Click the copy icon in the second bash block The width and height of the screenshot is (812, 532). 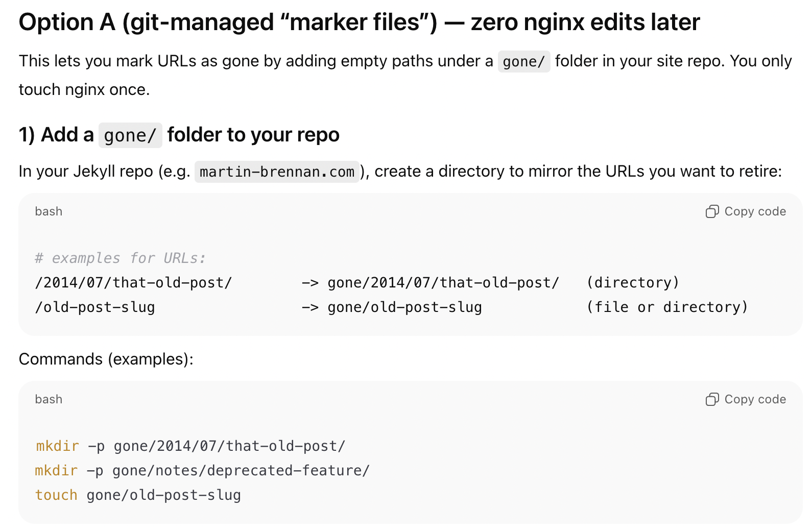click(x=712, y=399)
